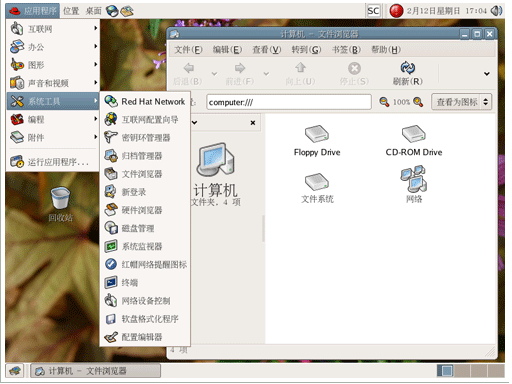Click 计算机 - 文件浏览器 taskbar button

(x=95, y=371)
